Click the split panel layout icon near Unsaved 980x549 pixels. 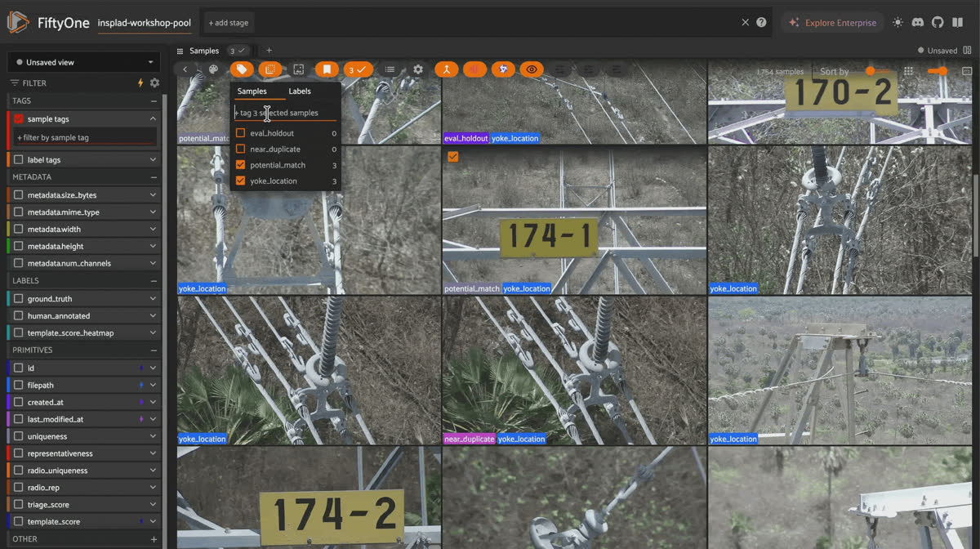coord(969,51)
